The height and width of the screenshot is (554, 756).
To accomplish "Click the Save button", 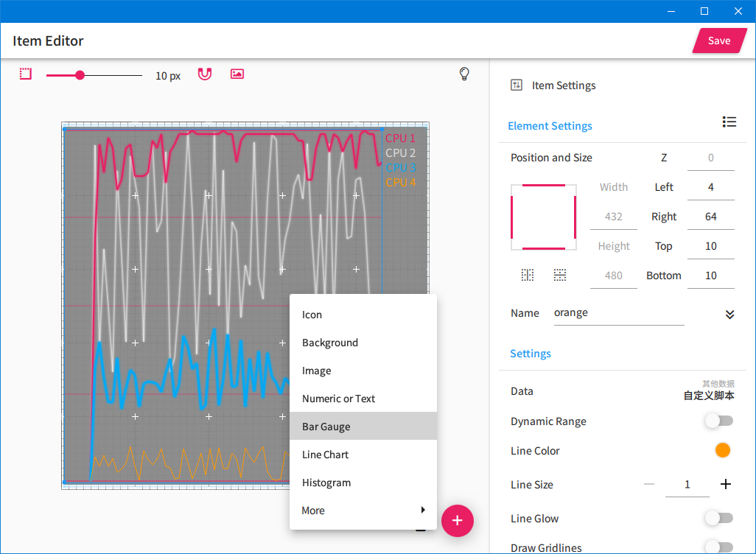I will (x=718, y=41).
